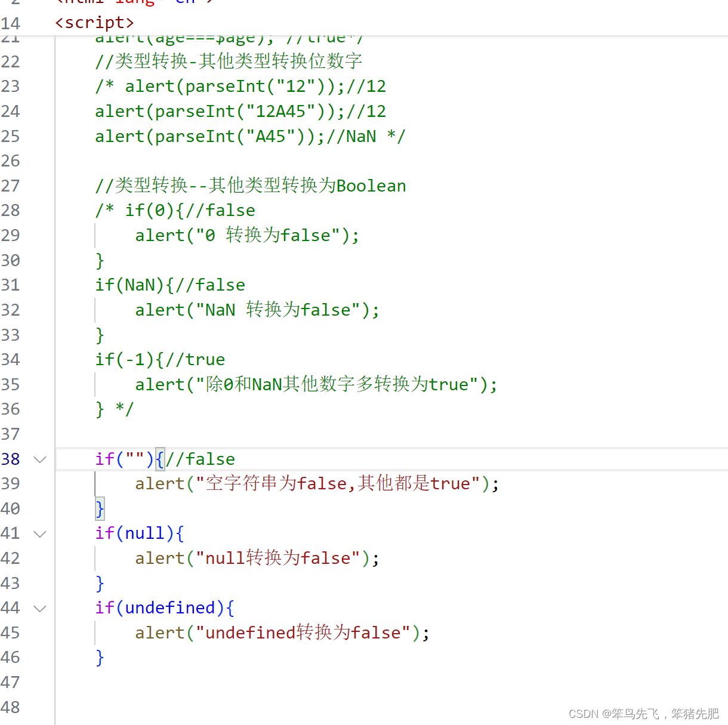
Task: Select the Boolean comment on line 27
Action: click(251, 186)
